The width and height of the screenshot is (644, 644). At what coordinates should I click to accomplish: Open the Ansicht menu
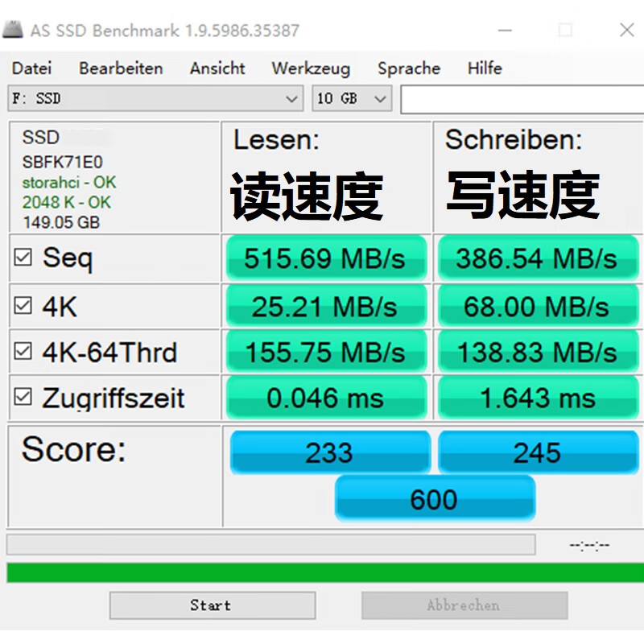(x=217, y=68)
